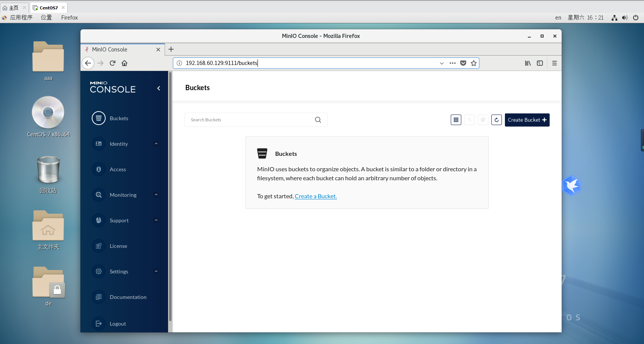Image resolution: width=644 pixels, height=344 pixels.
Task: Bookmark this page with the star
Action: [x=474, y=63]
